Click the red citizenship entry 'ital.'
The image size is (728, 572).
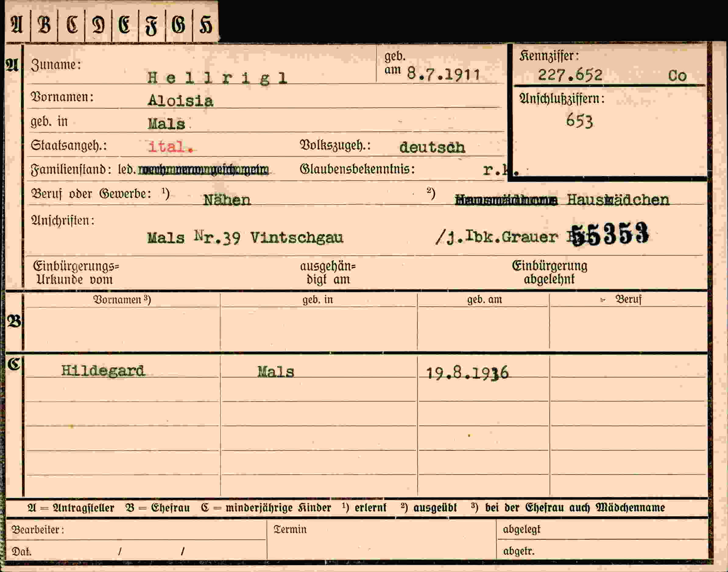(x=171, y=147)
